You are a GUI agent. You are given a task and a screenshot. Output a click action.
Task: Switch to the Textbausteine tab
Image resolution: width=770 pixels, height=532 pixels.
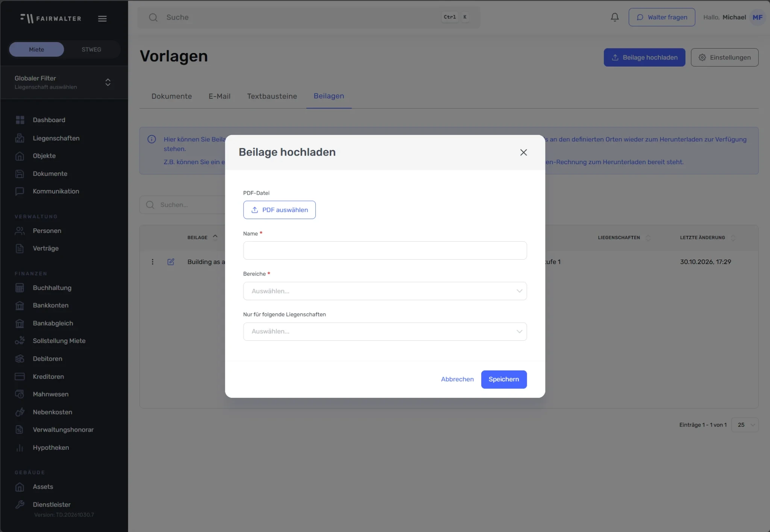pos(272,96)
